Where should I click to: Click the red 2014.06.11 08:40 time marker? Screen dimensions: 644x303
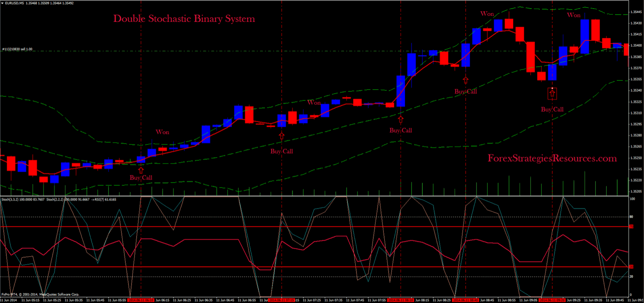[x=466, y=300]
